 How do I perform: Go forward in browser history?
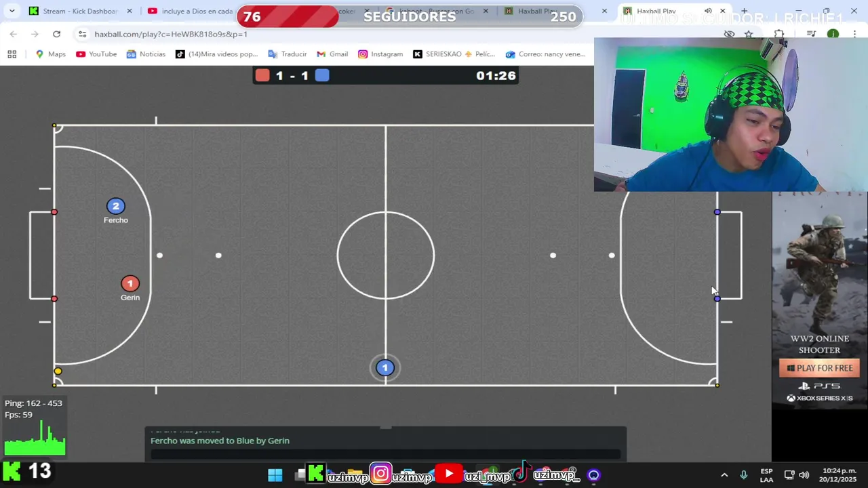35,34
